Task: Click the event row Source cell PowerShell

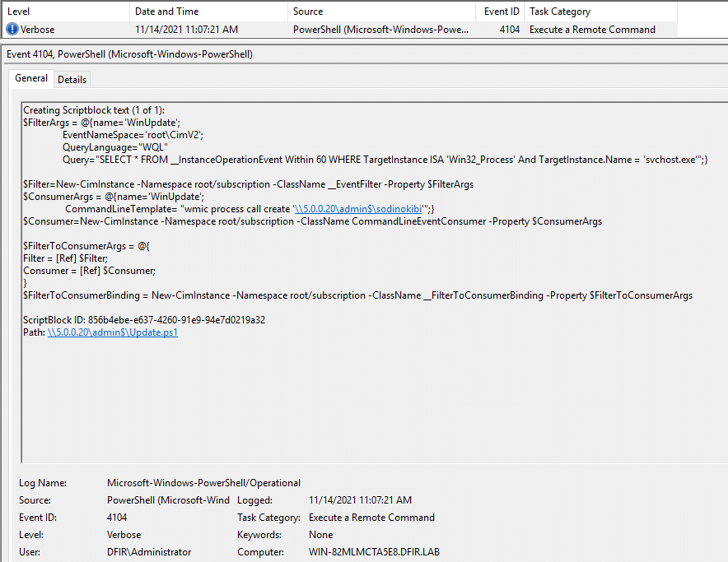Action: pyautogui.click(x=380, y=30)
